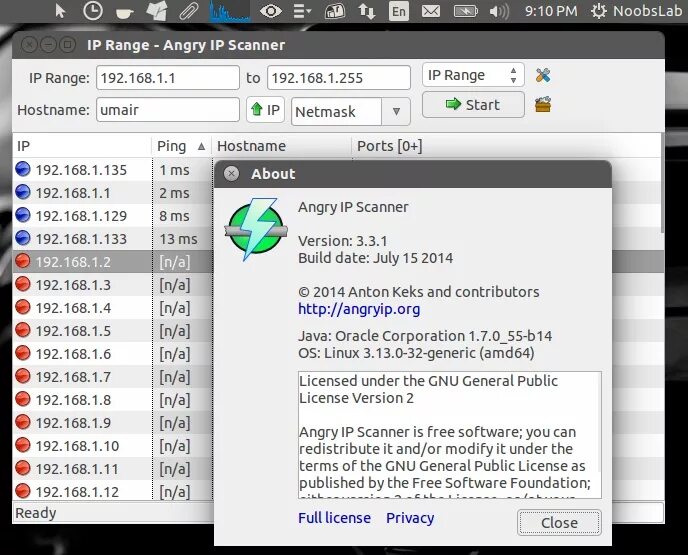Select row 192.168.1.7
688x555 pixels.
(x=113, y=377)
